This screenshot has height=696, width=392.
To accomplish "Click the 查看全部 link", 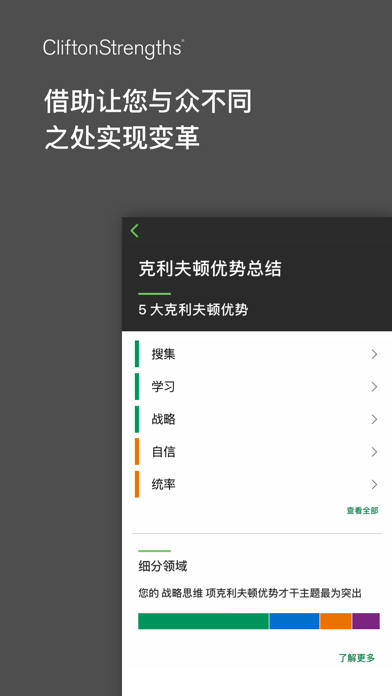I will 362,511.
